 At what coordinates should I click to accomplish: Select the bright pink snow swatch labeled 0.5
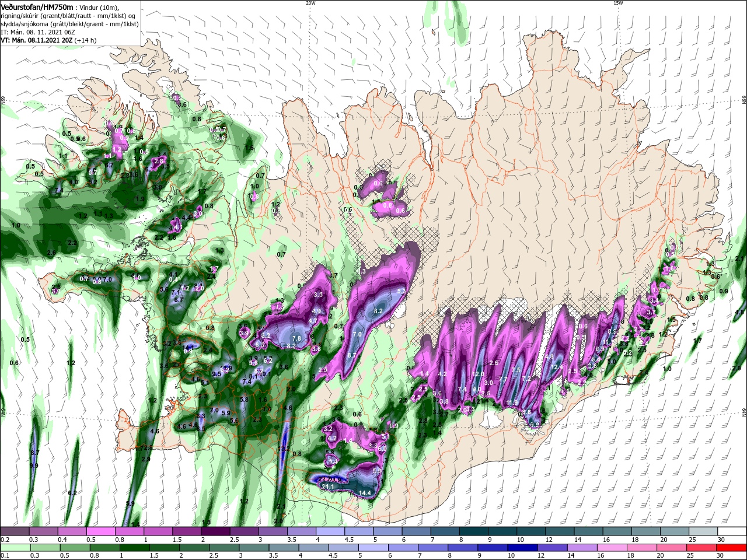pos(100,531)
